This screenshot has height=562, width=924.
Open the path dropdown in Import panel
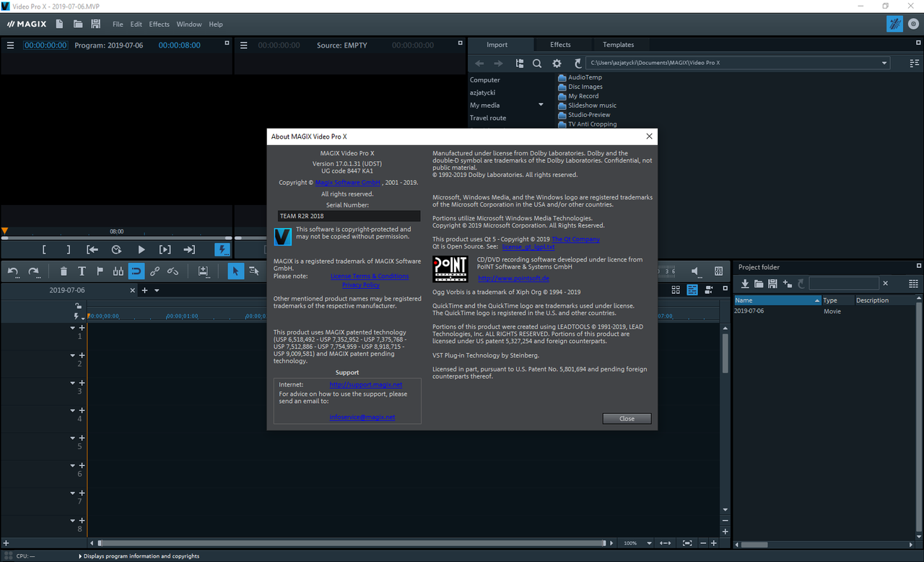click(x=884, y=64)
